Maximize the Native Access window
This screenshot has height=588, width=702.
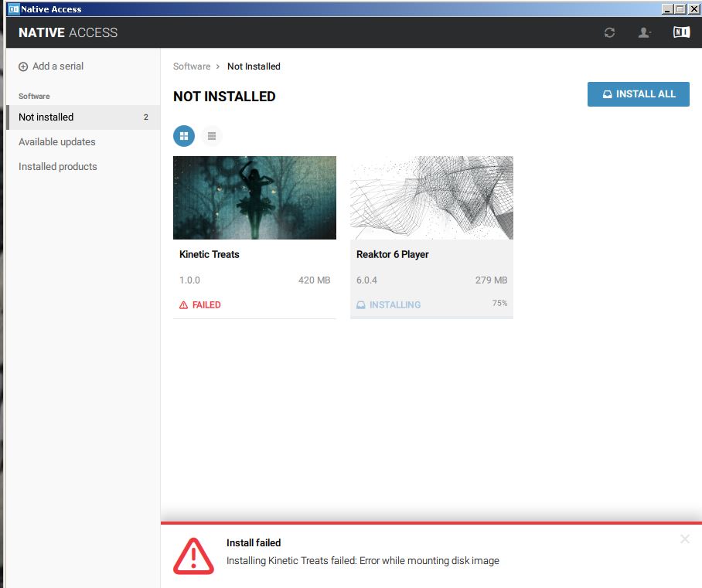[680, 9]
